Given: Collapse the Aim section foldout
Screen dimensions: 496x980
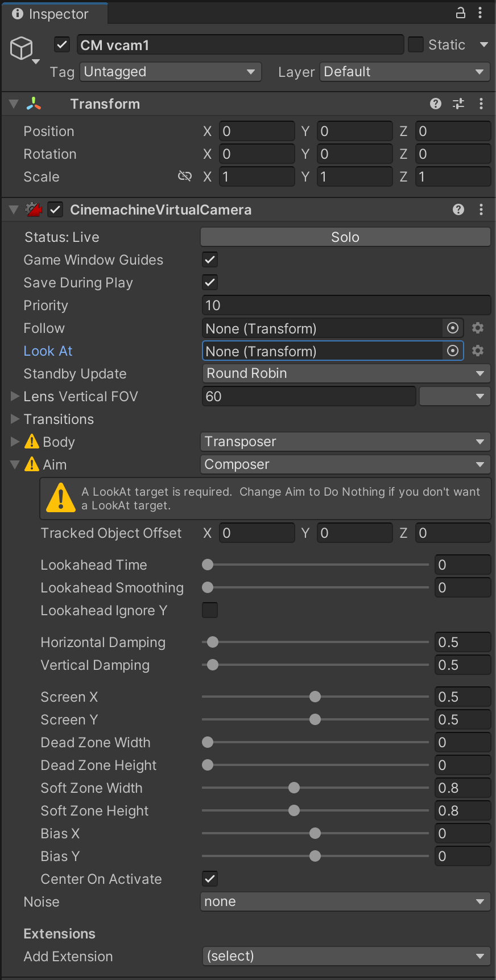Looking at the screenshot, I should (x=15, y=464).
